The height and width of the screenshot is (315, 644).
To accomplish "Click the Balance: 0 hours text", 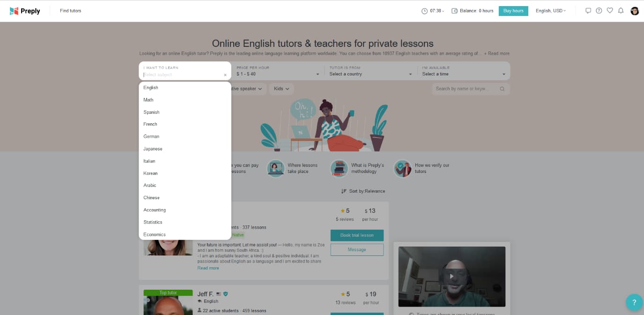I will click(476, 11).
